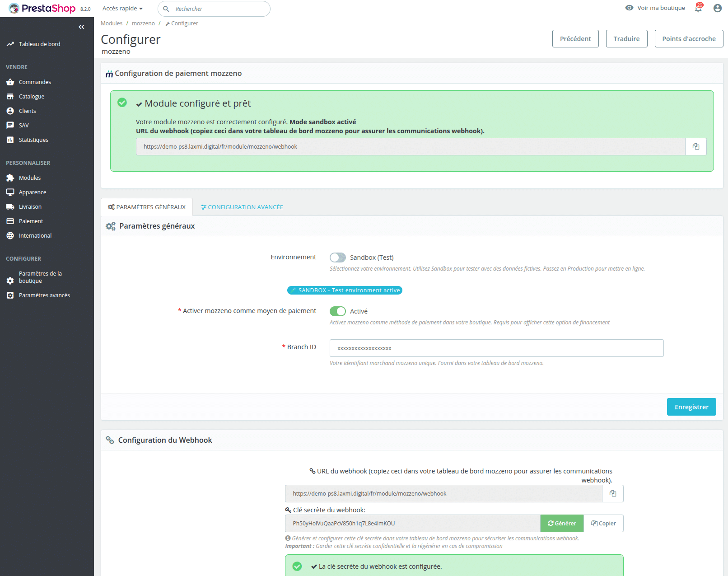The height and width of the screenshot is (576, 728).
Task: Enable the Sandbox (Test) environment toggle
Action: click(337, 257)
